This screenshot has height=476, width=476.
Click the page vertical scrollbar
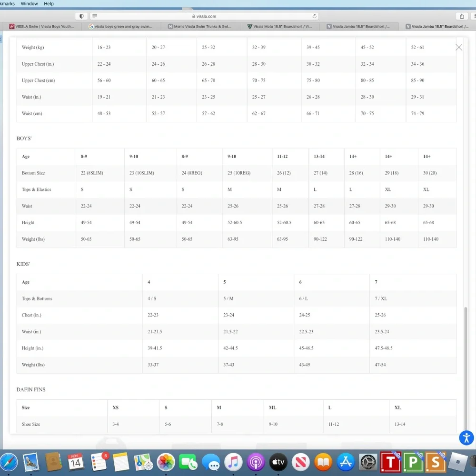click(466, 368)
